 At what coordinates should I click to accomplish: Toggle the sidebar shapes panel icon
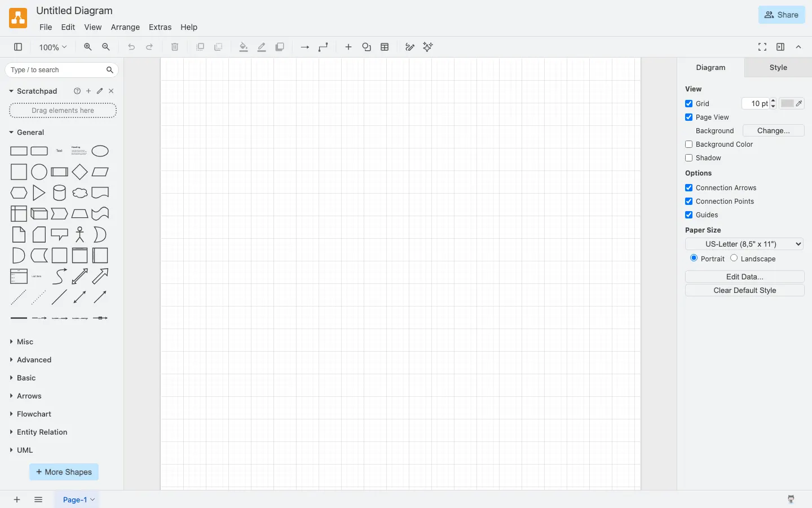click(18, 47)
